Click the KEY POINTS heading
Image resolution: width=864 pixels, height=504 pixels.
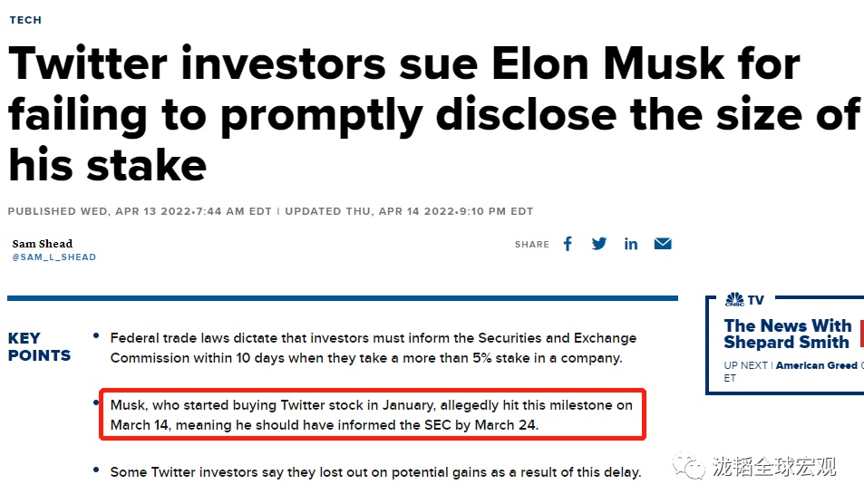39,347
